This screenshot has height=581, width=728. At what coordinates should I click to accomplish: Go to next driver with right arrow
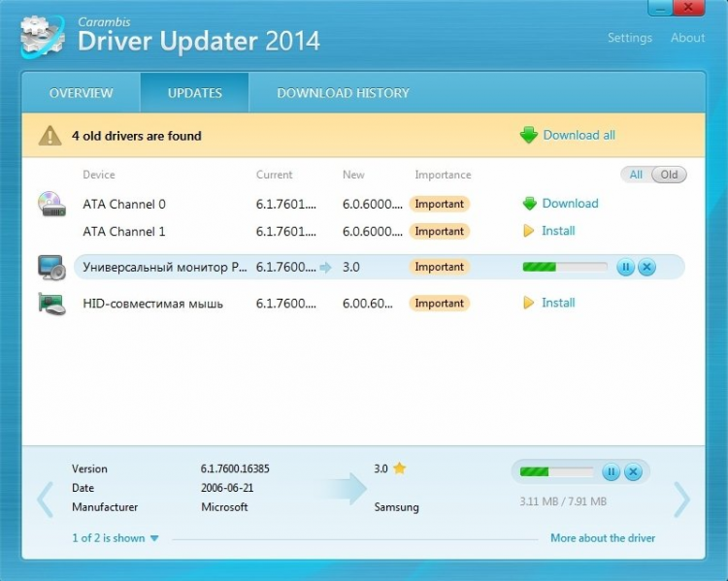tap(682, 500)
